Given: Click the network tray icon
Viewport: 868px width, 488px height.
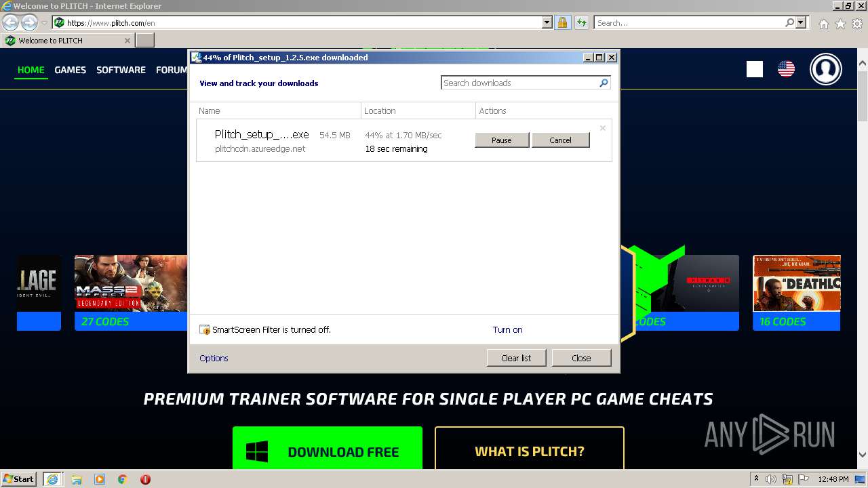Looking at the screenshot, I should (787, 479).
